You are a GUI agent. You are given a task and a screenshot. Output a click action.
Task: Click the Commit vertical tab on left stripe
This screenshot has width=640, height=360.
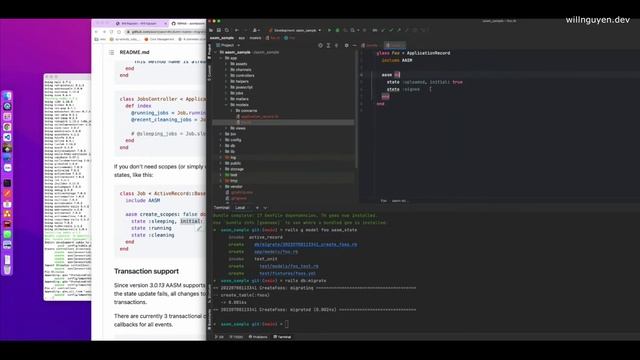[209, 73]
